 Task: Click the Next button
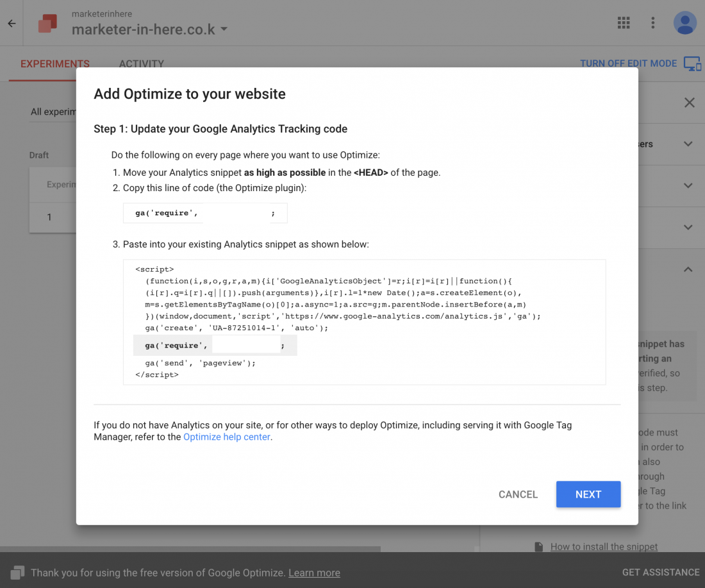[x=588, y=494]
